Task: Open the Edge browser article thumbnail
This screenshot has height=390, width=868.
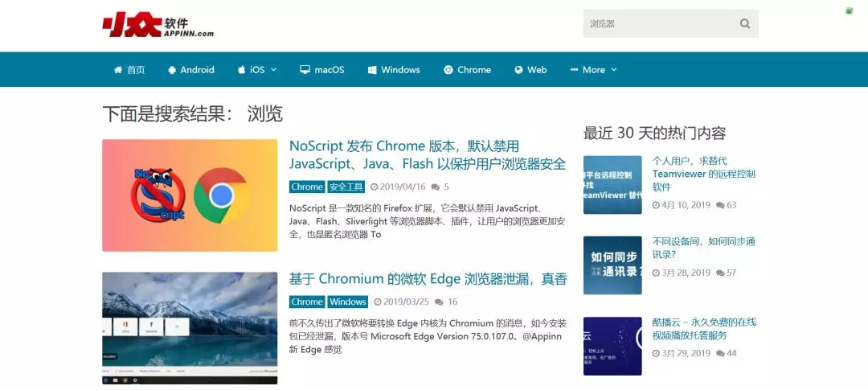Action: point(190,328)
